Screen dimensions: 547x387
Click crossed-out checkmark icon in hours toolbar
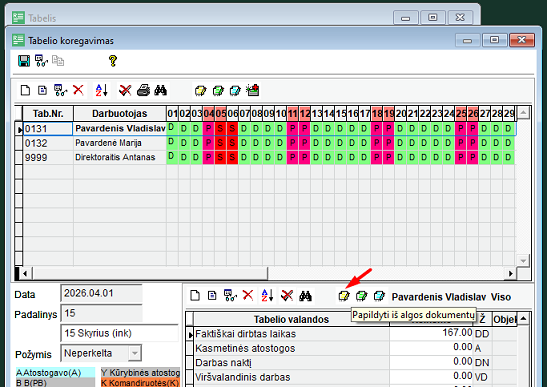click(x=287, y=296)
